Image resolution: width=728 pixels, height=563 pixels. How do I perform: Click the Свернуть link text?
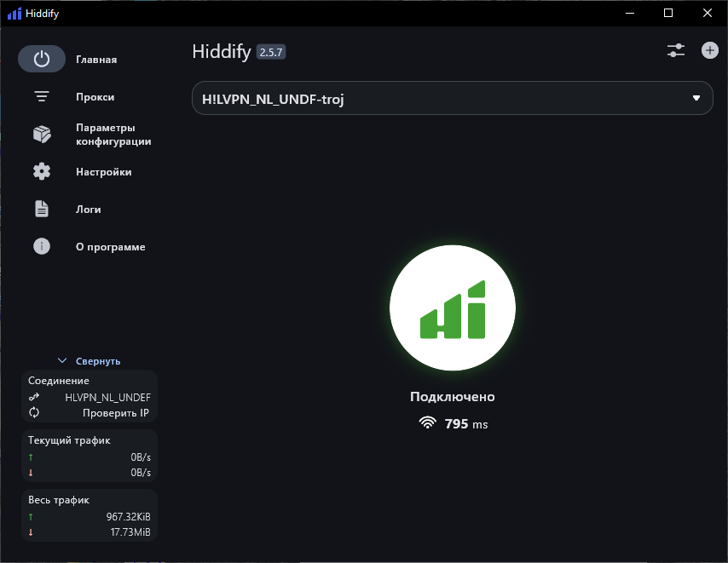tap(98, 361)
